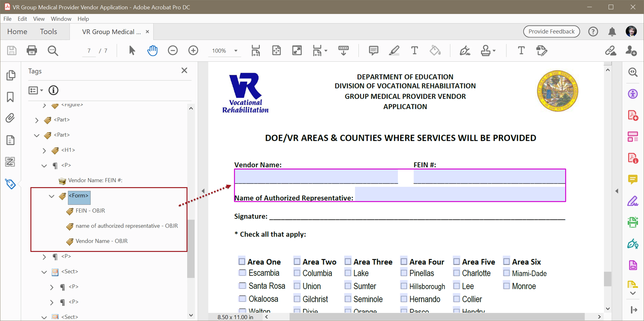Click the Zoom Out minus icon

173,51
